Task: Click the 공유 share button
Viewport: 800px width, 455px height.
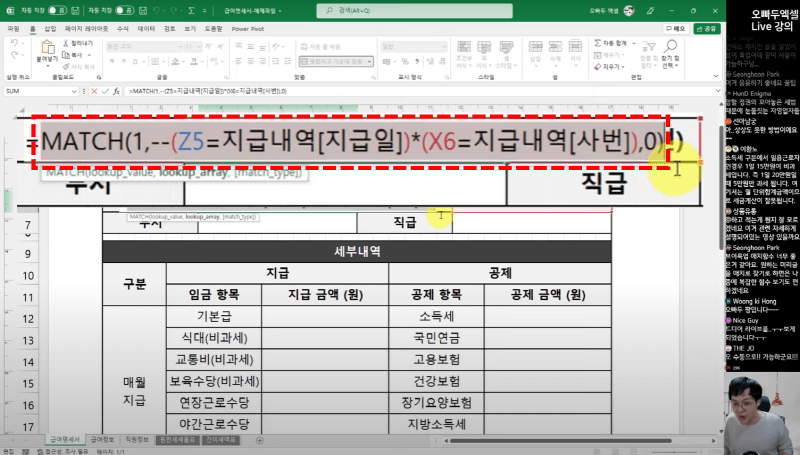Action: (707, 29)
